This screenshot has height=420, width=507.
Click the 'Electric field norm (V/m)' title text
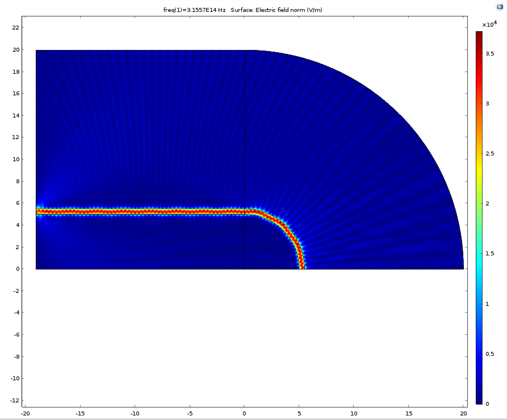tap(289, 10)
